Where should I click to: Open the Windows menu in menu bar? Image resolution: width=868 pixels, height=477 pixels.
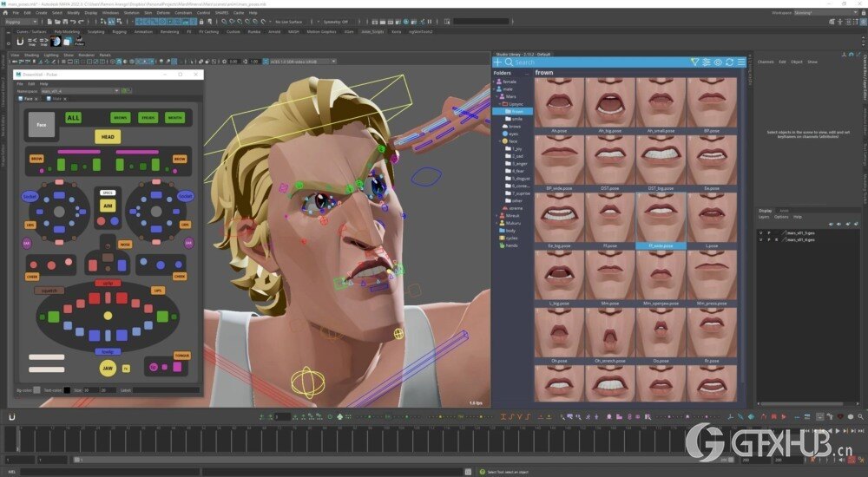click(110, 12)
